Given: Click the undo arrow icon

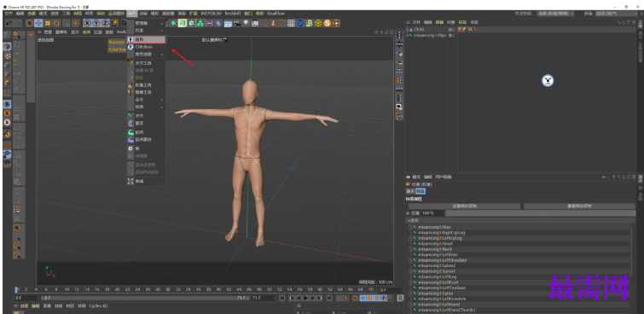Looking at the screenshot, I should [x=9, y=23].
